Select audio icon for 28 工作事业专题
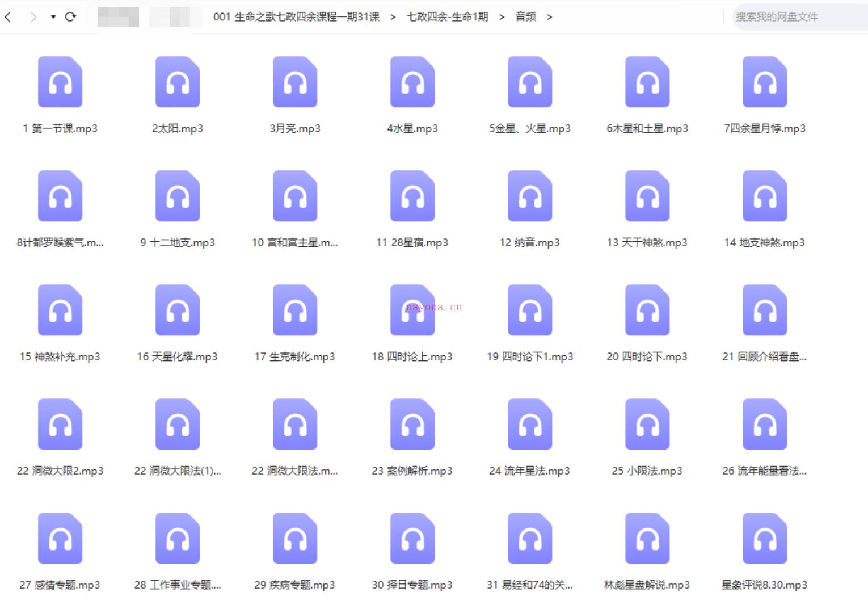Image resolution: width=868 pixels, height=613 pixels. click(178, 538)
